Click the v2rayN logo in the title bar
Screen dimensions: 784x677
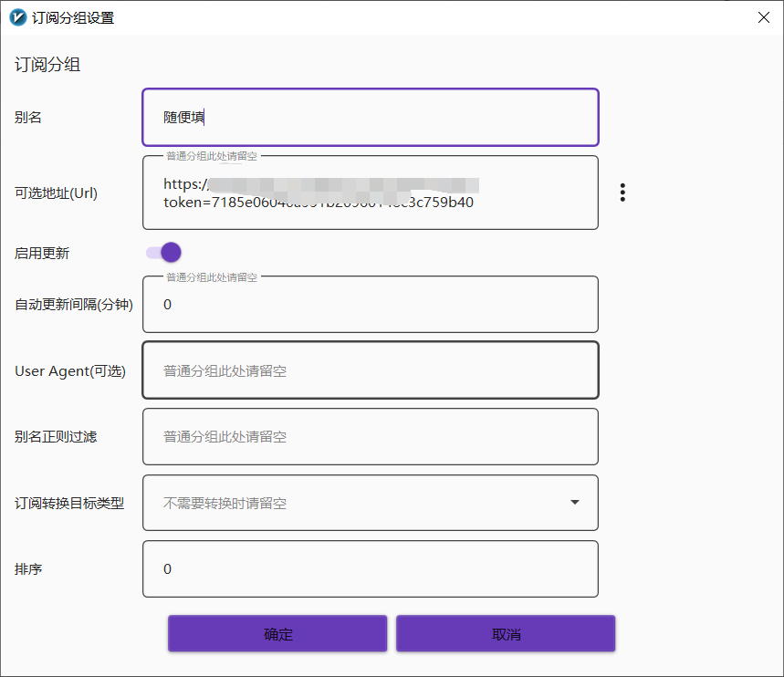pyautogui.click(x=16, y=16)
